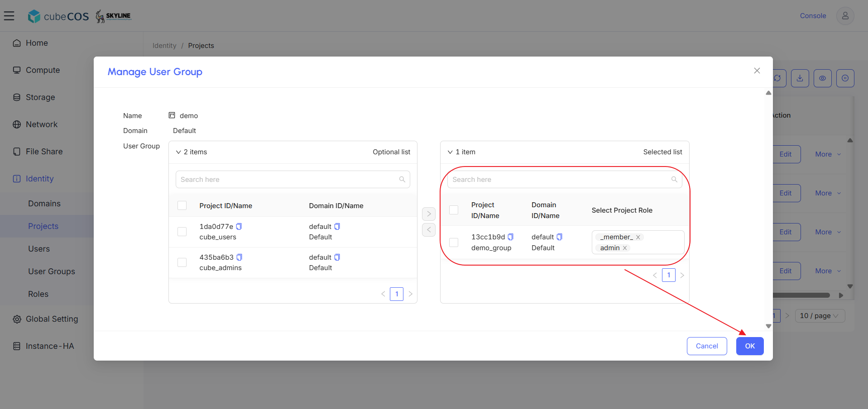Click the pause icon in toolbar

point(845,78)
